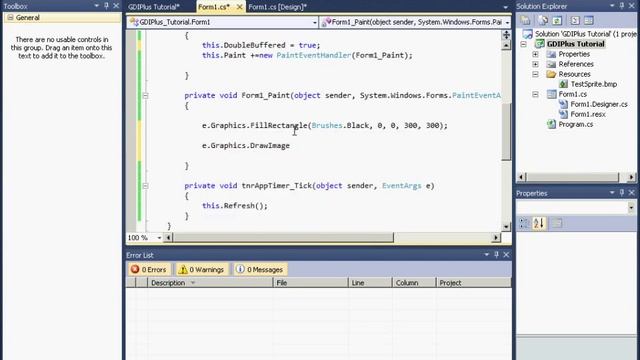Click the editor vertical scrollbar thumb
640x360 pixels.
pyautogui.click(x=506, y=131)
